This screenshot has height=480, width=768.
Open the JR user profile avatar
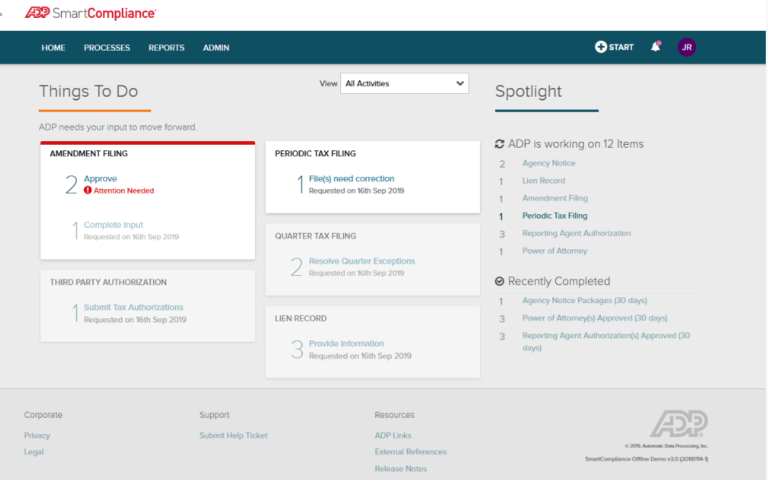pyautogui.click(x=687, y=47)
